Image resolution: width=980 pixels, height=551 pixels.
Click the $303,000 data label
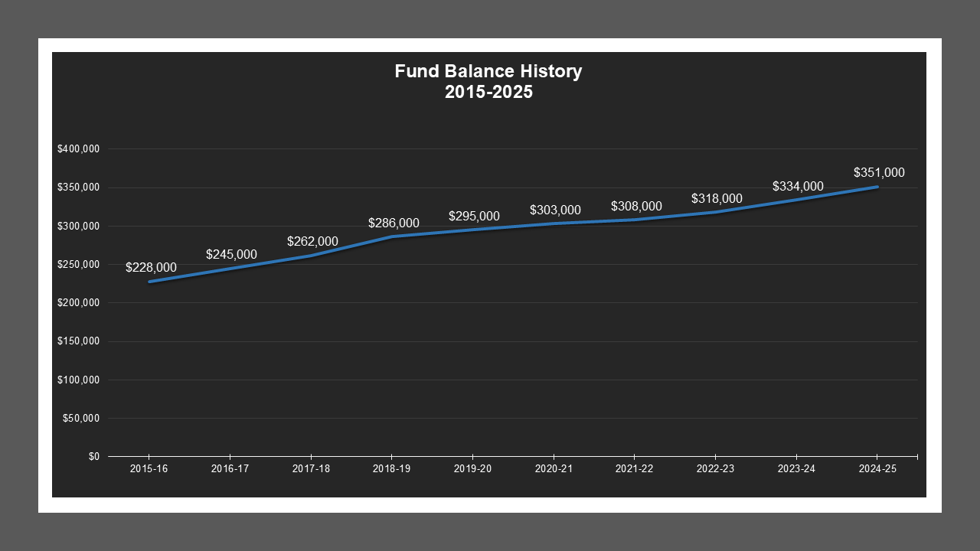[555, 209]
